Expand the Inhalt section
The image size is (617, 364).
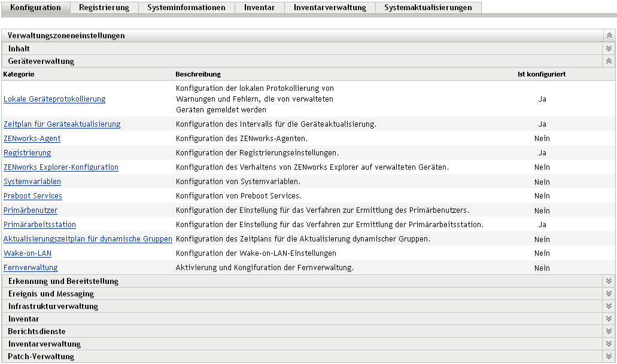pyautogui.click(x=609, y=48)
